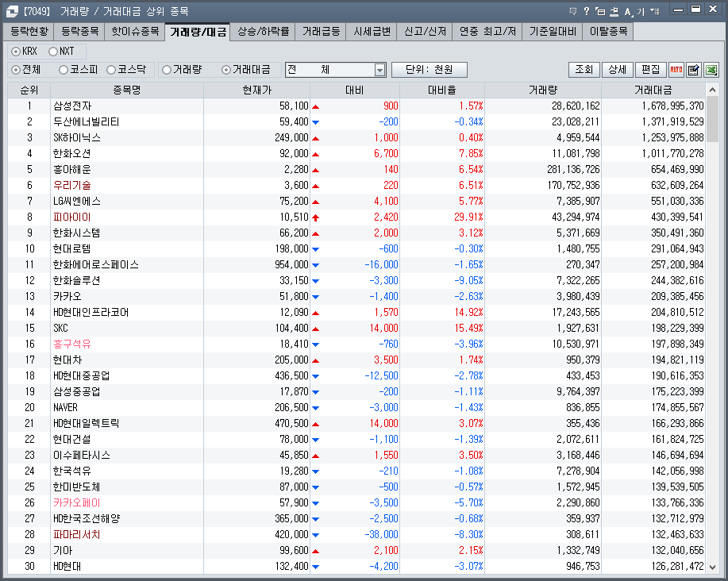The image size is (728, 581).
Task: Click scrollbar up arrow of the table
Action: [x=712, y=90]
